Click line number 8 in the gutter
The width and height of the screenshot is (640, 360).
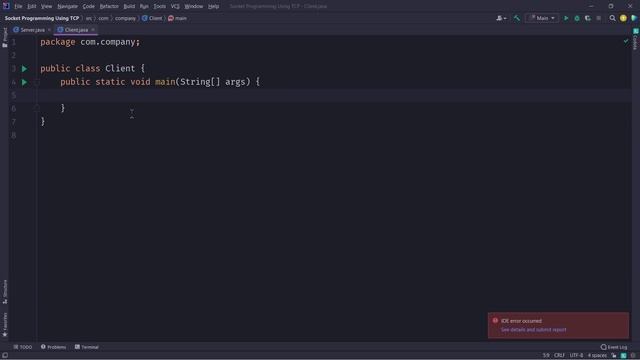[14, 135]
